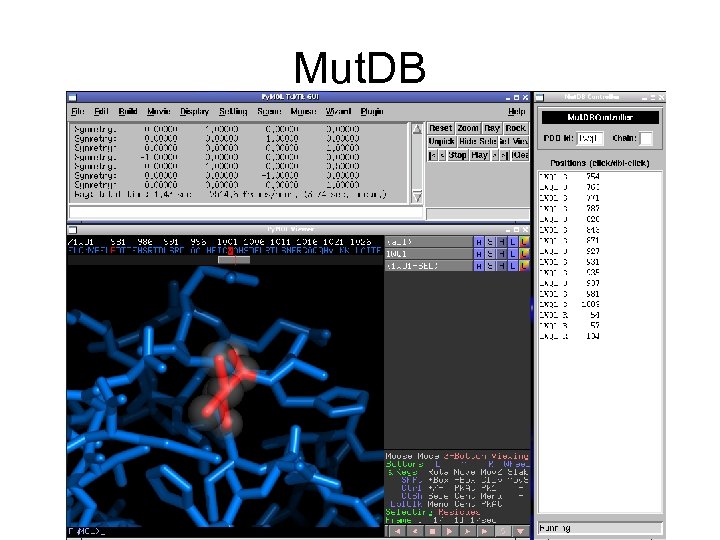Open the Show menu for the 1WQ1 object
Screen dimensions: 720x540
pyautogui.click(x=490, y=254)
